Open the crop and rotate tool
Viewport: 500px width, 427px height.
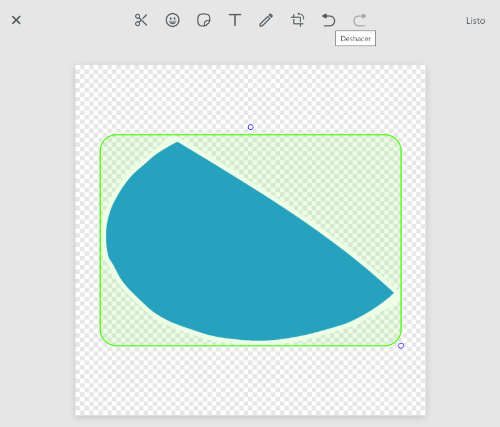pyautogui.click(x=297, y=20)
